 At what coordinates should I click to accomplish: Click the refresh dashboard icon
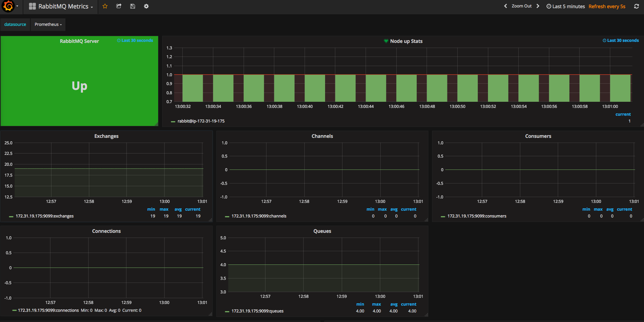pos(636,6)
